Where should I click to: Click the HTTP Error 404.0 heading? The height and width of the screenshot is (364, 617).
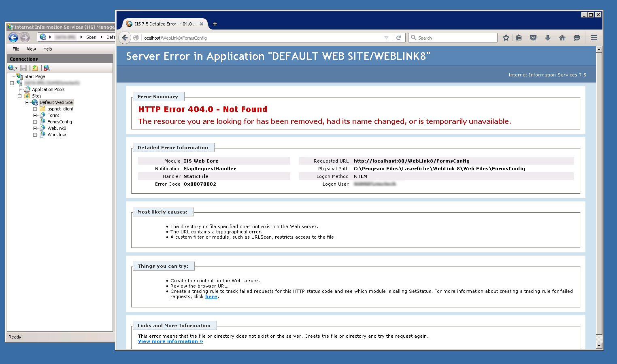202,109
